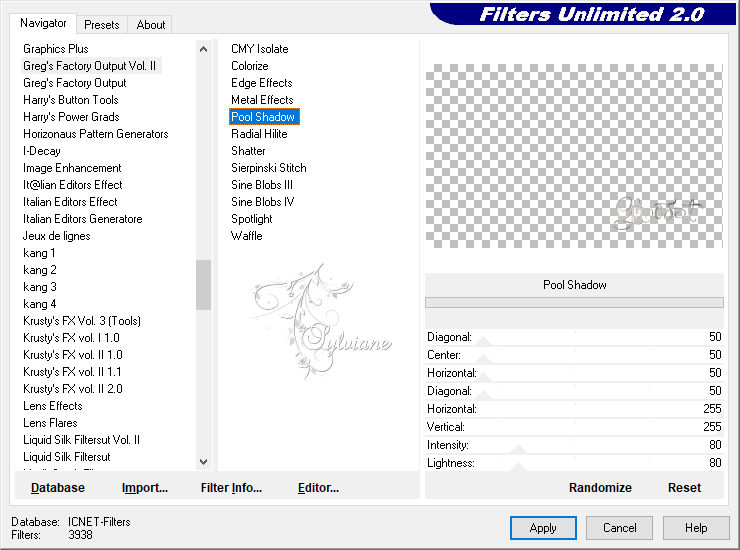Viewport: 740px width, 550px height.
Task: Select Krusty's FX Vol. 3 (Tools)
Action: pos(82,321)
